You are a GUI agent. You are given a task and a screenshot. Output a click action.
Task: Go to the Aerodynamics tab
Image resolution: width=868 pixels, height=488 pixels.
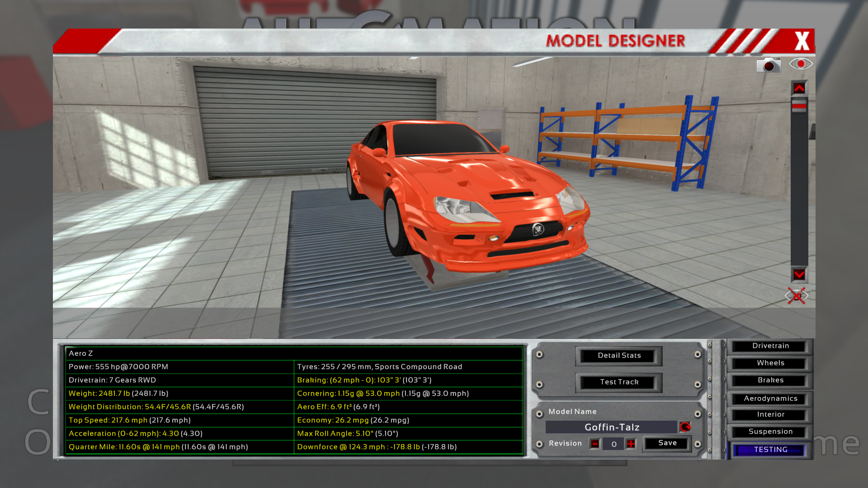[770, 399]
